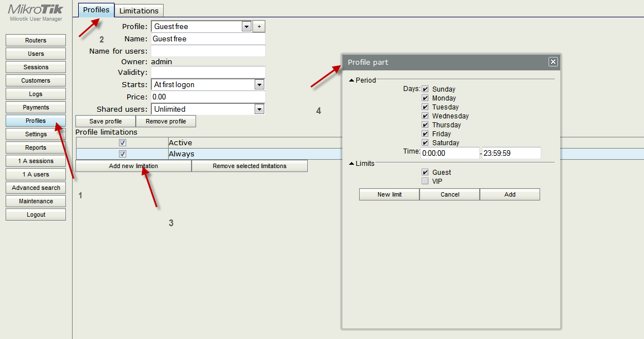The height and width of the screenshot is (339, 644).
Task: Switch to the Limitations tab
Action: (x=139, y=11)
